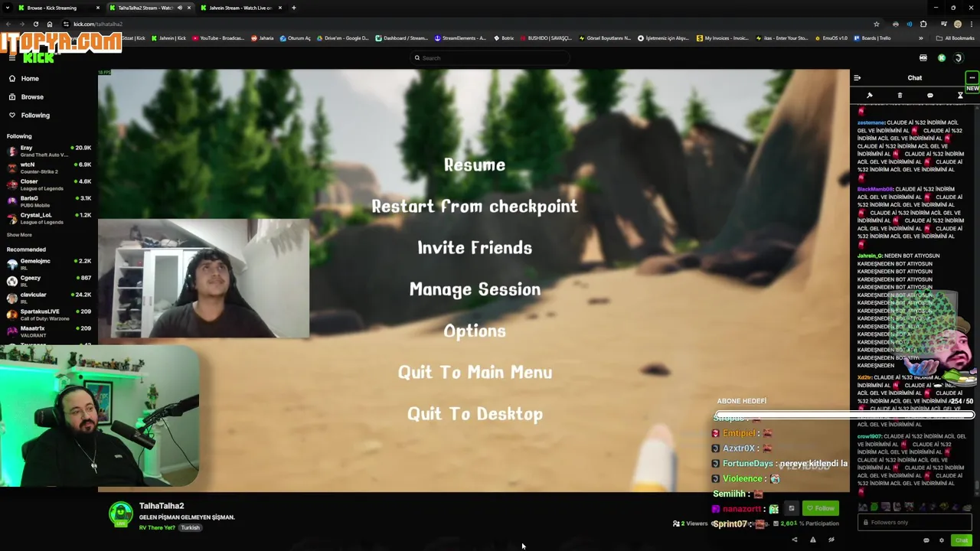Send the message with the green Chat button
The height and width of the screenshot is (551, 980).
point(962,540)
